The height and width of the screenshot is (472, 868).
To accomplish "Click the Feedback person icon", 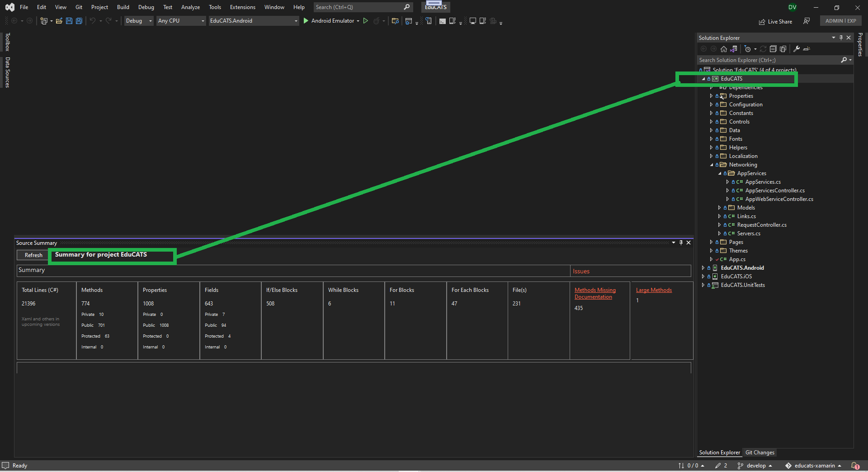I will point(807,21).
